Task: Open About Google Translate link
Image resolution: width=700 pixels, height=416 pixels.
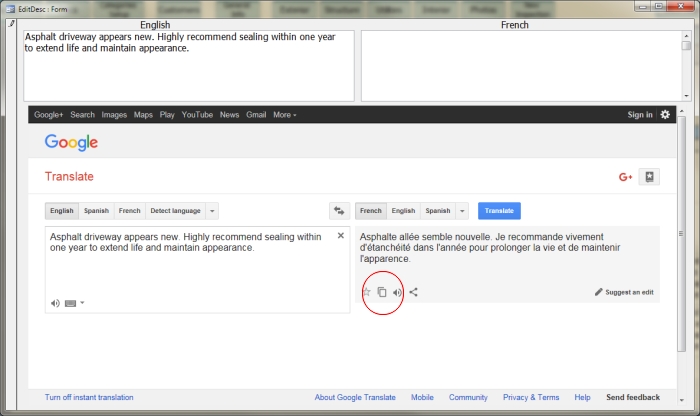Action: (x=355, y=397)
